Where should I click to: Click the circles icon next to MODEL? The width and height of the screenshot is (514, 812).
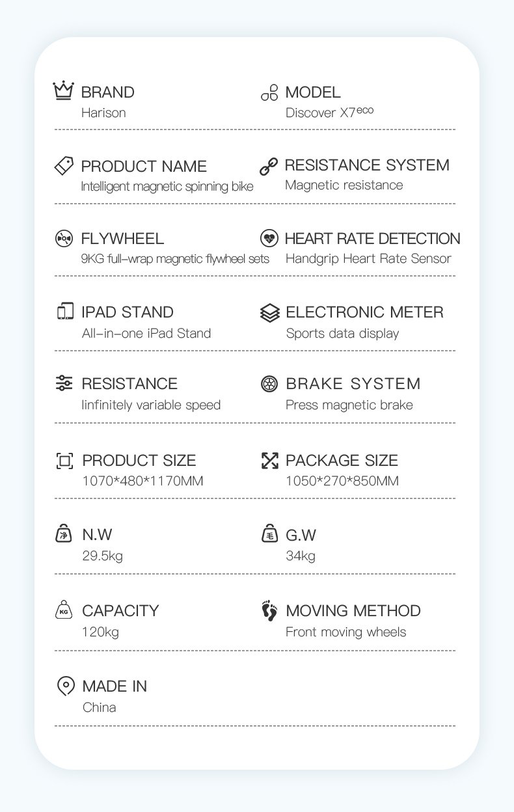269,92
